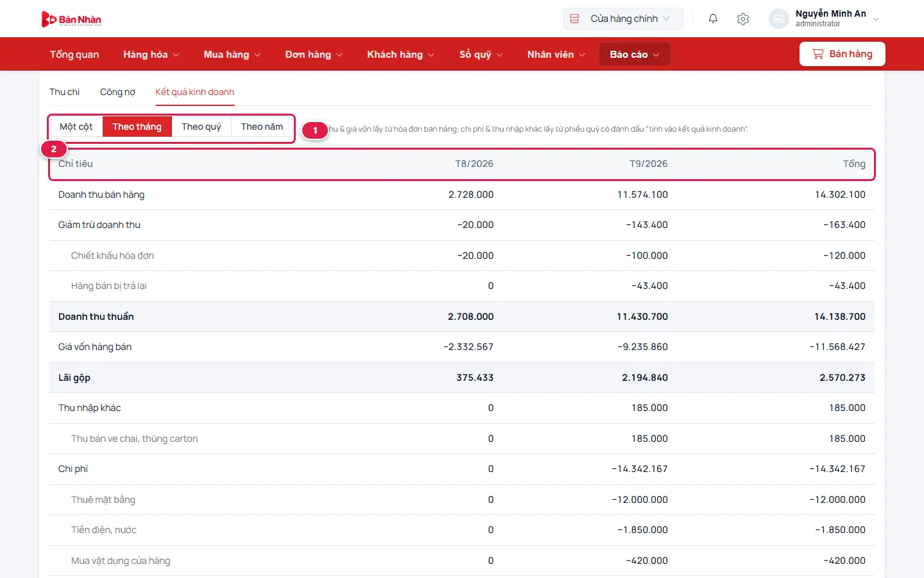The width and height of the screenshot is (924, 578).
Task: Select the Kết quả kinh doanh tab
Action: pyautogui.click(x=194, y=92)
